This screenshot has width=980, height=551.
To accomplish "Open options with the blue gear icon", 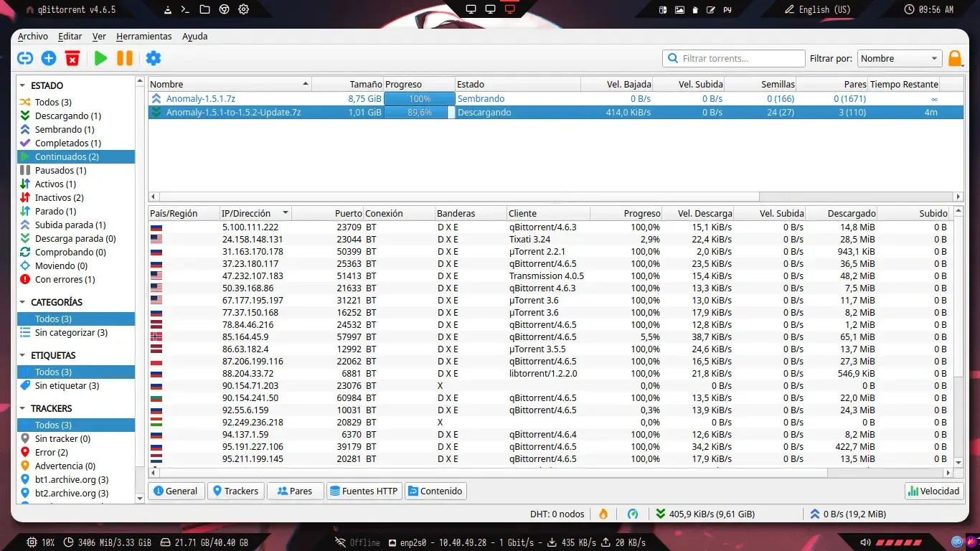I will (154, 59).
